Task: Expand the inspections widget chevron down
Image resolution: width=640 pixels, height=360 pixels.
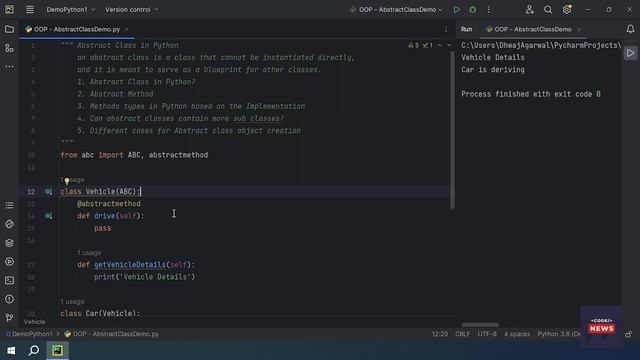Action: [449, 45]
